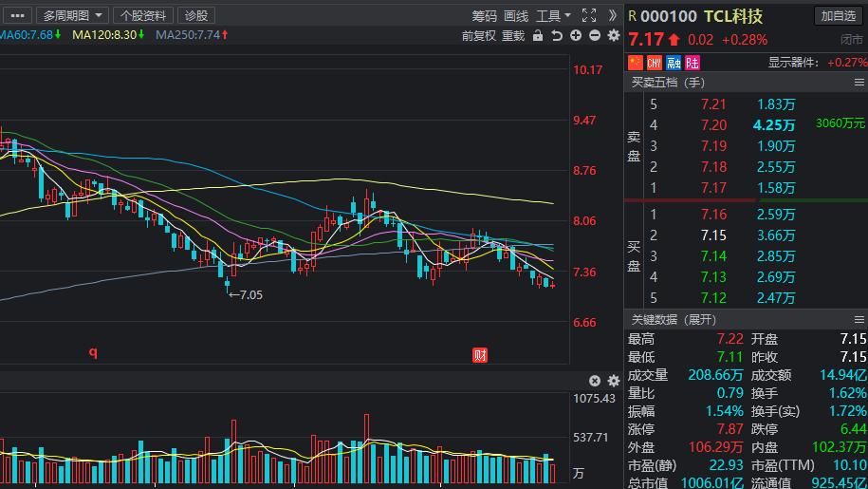The image size is (868, 489).
Task: Open main chart settings gear
Action: point(614,35)
